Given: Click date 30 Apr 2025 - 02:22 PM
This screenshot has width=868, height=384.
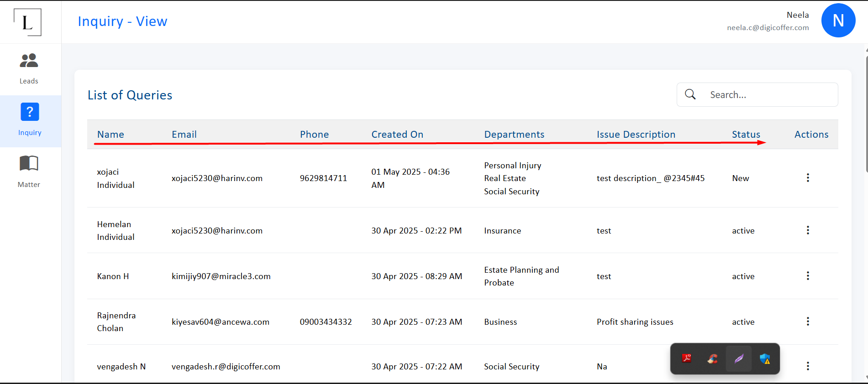Looking at the screenshot, I should pos(416,231).
